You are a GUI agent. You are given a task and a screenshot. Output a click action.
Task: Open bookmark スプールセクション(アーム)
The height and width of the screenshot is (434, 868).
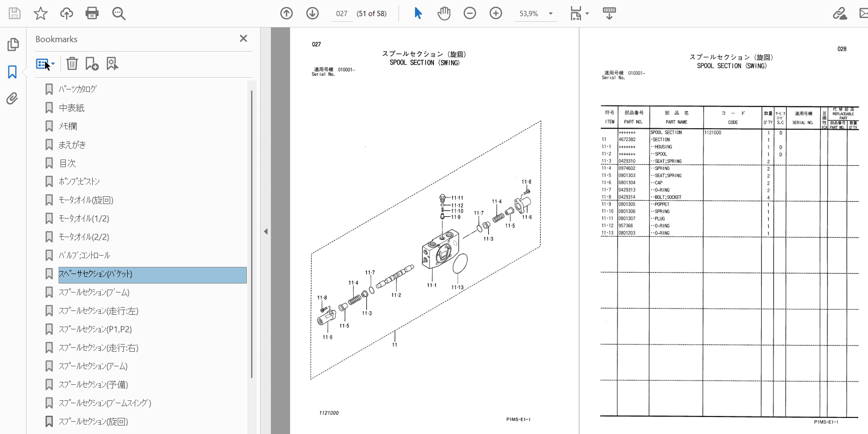(x=93, y=366)
